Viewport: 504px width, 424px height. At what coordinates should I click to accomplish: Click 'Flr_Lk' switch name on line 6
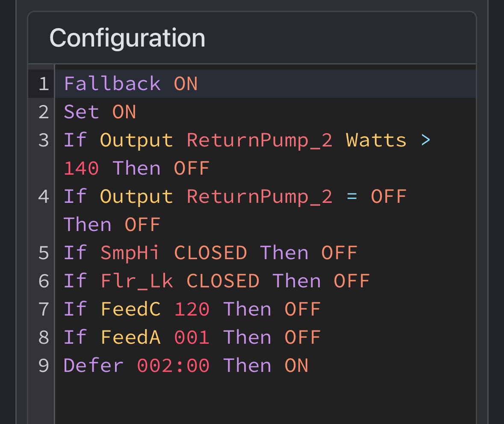point(137,281)
